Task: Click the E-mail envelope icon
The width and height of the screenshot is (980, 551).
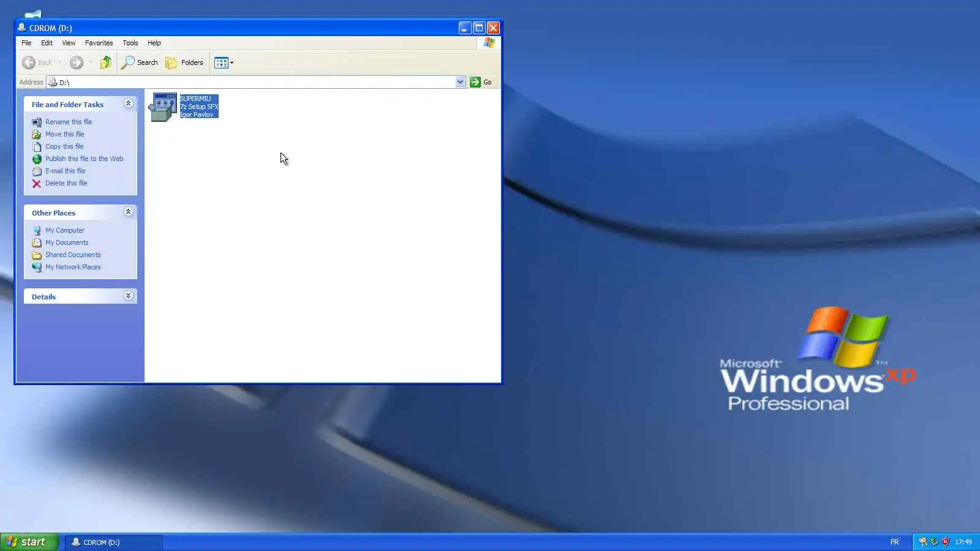Action: click(x=37, y=171)
